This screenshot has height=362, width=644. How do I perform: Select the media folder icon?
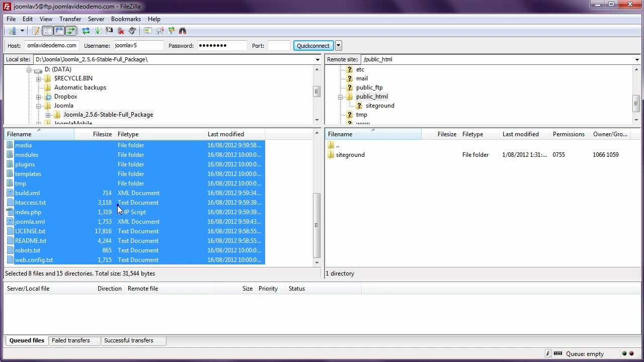(x=10, y=145)
